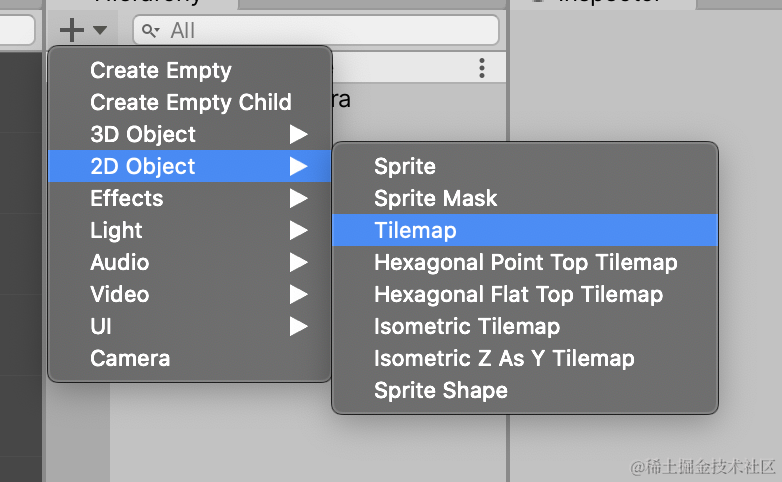Choose Create Empty Child
Image resolution: width=782 pixels, height=482 pixels.
(190, 102)
